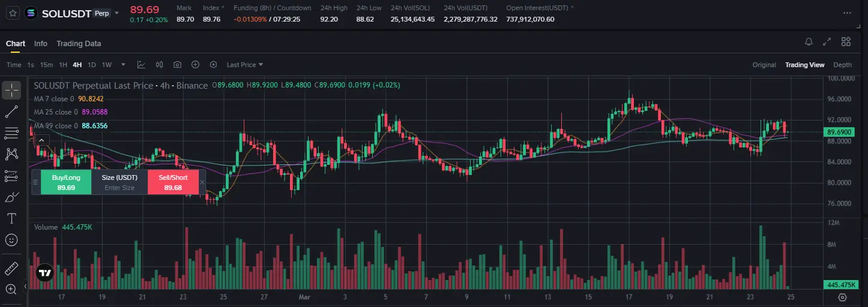Select the 4H interval

click(x=77, y=65)
